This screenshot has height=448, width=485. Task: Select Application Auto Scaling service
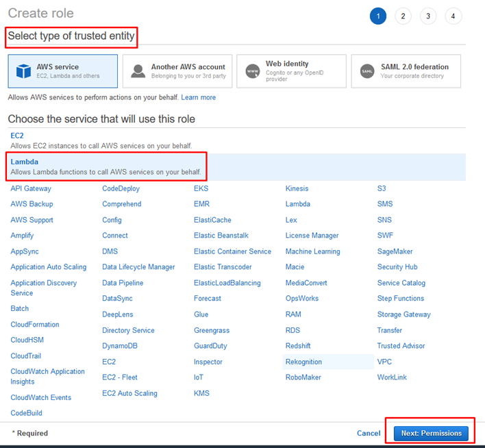(x=49, y=267)
